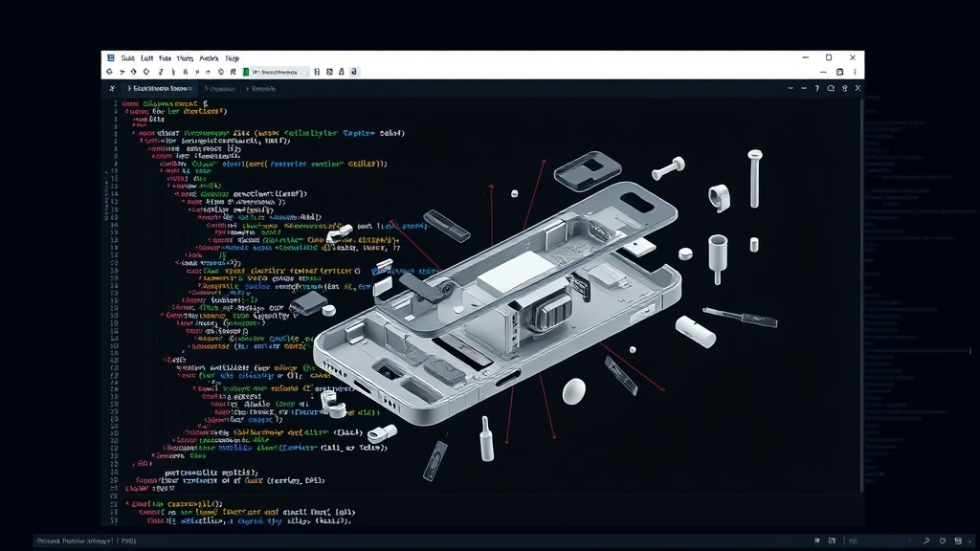This screenshot has height=551, width=980.
Task: Click the wrench icon in status bar
Action: (x=926, y=541)
